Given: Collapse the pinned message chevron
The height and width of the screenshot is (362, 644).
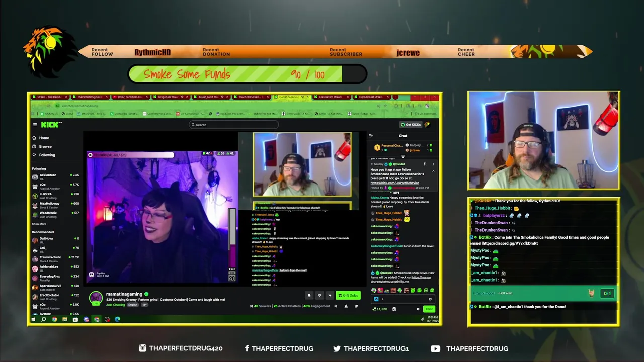Looking at the screenshot, I should click(433, 171).
